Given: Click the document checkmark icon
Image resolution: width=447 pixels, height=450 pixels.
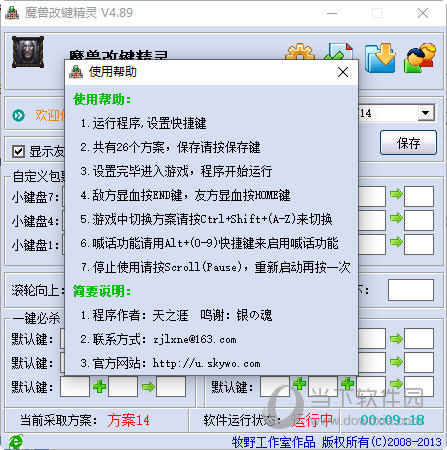Looking at the screenshot, I should [x=339, y=52].
